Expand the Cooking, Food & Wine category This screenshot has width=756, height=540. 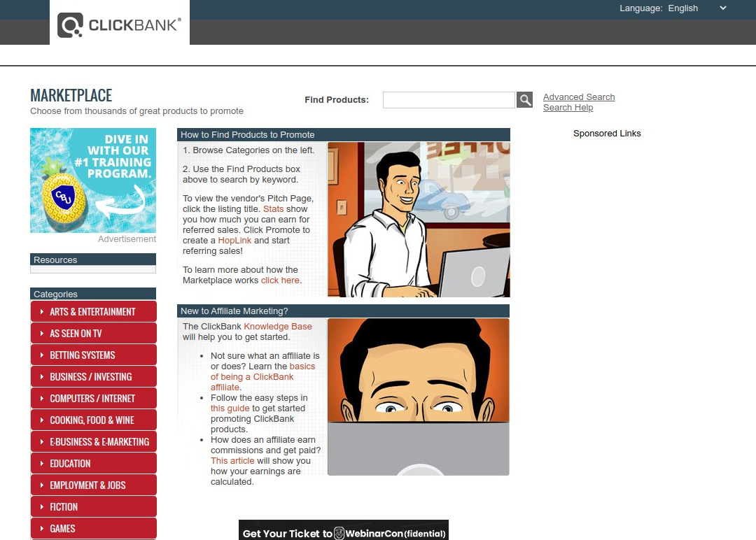click(94, 420)
